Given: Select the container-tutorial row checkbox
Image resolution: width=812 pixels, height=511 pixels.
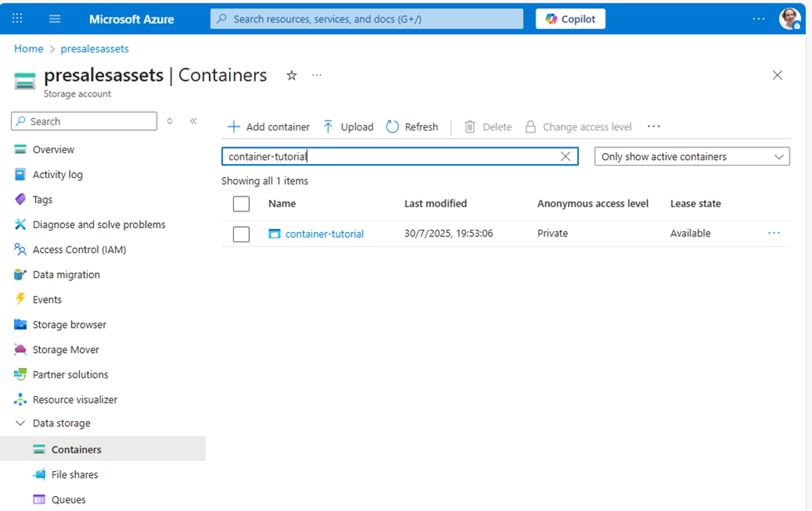Looking at the screenshot, I should pyautogui.click(x=242, y=234).
